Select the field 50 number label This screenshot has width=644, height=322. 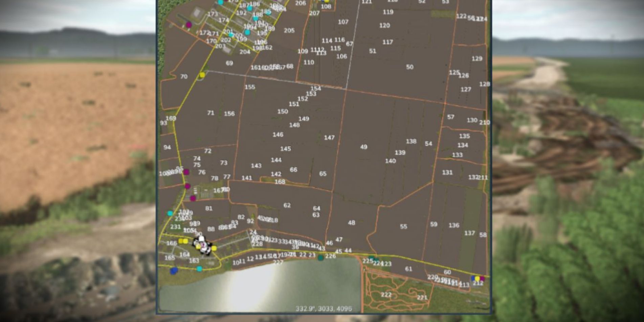(x=410, y=67)
